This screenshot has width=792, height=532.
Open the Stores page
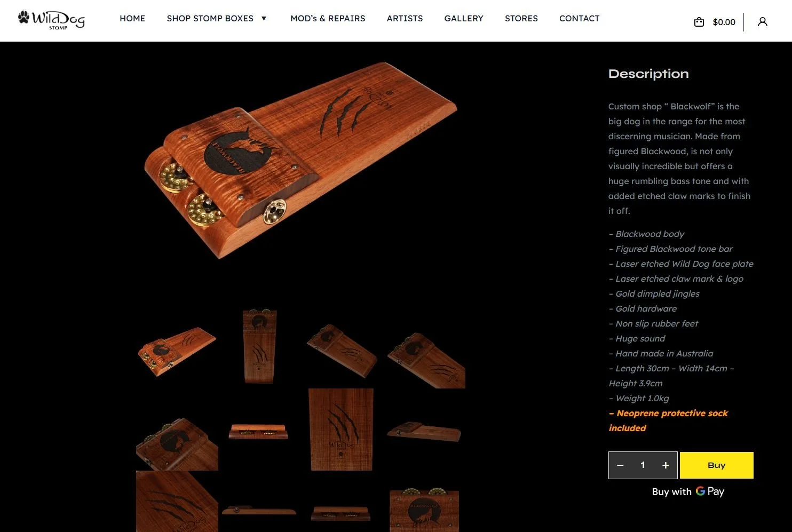click(521, 19)
